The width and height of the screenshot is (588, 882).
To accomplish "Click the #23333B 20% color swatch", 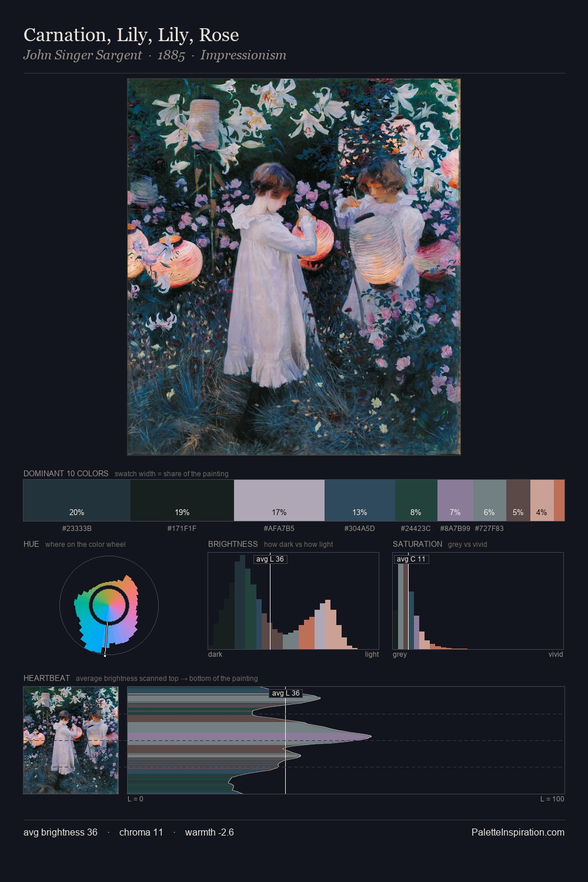I will click(76, 500).
